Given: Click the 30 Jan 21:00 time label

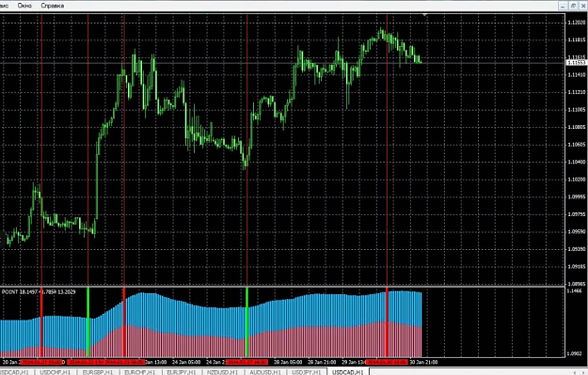Looking at the screenshot, I should (423, 362).
